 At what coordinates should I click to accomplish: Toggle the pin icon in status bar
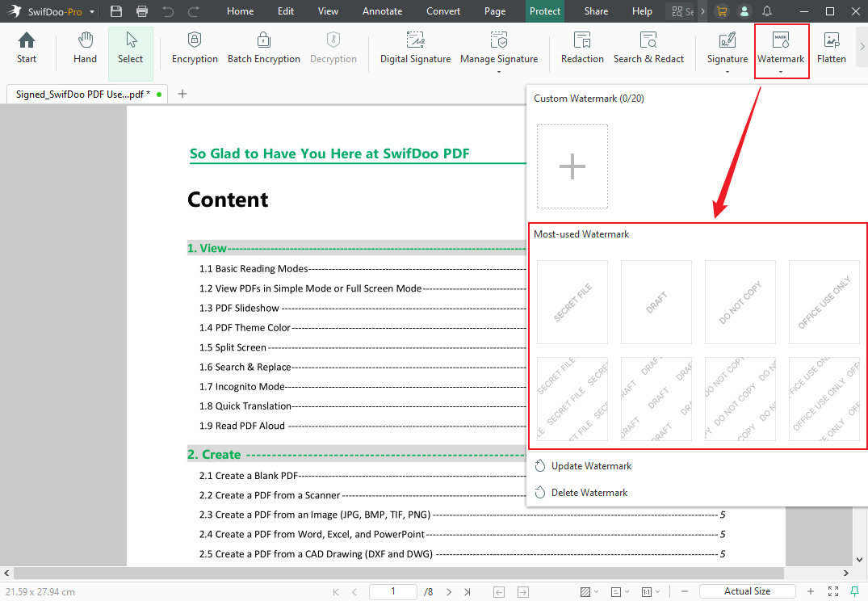(x=855, y=591)
